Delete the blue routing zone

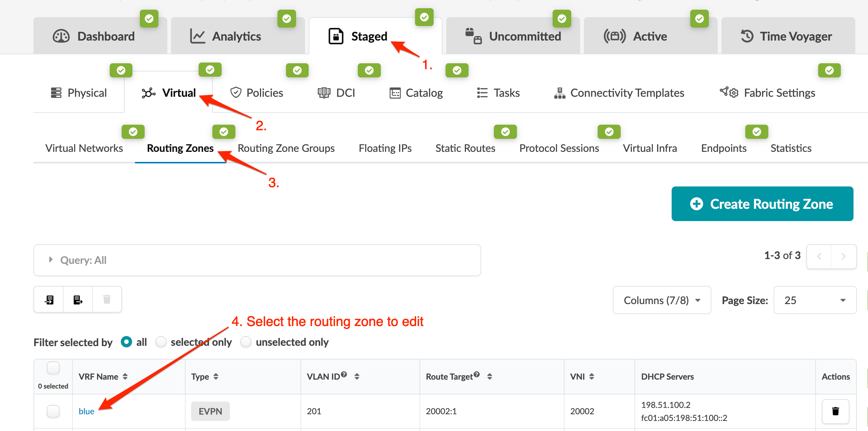coord(835,411)
